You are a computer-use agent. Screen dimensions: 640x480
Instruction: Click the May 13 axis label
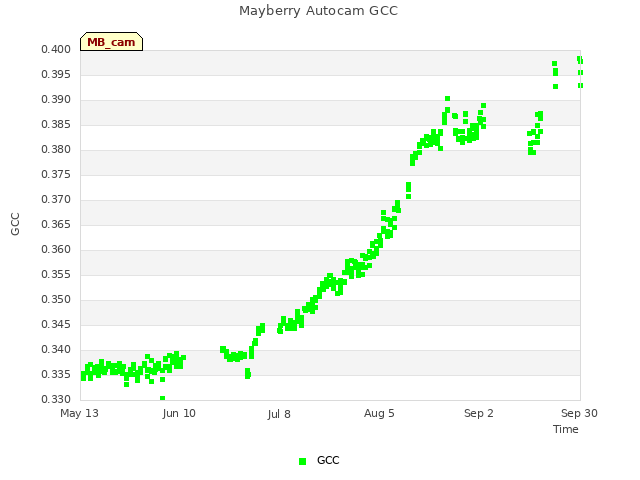coord(79,413)
